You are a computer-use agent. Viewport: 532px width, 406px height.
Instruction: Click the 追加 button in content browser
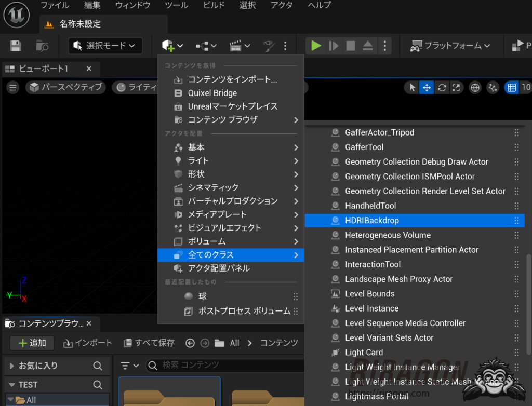[x=32, y=343]
